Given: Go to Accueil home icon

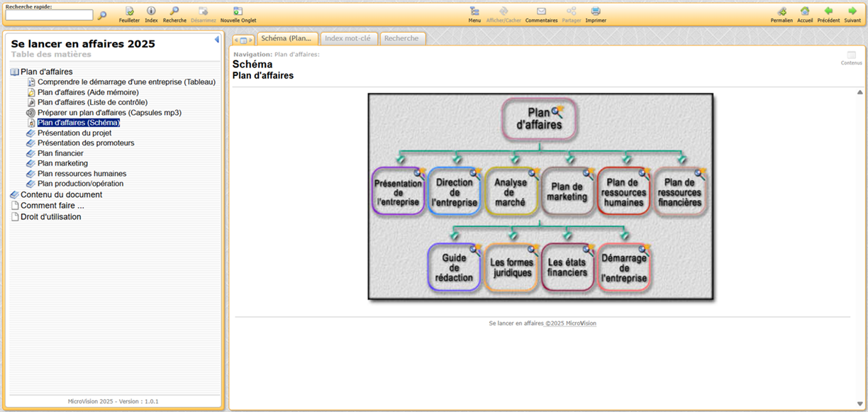Looking at the screenshot, I should [x=805, y=11].
